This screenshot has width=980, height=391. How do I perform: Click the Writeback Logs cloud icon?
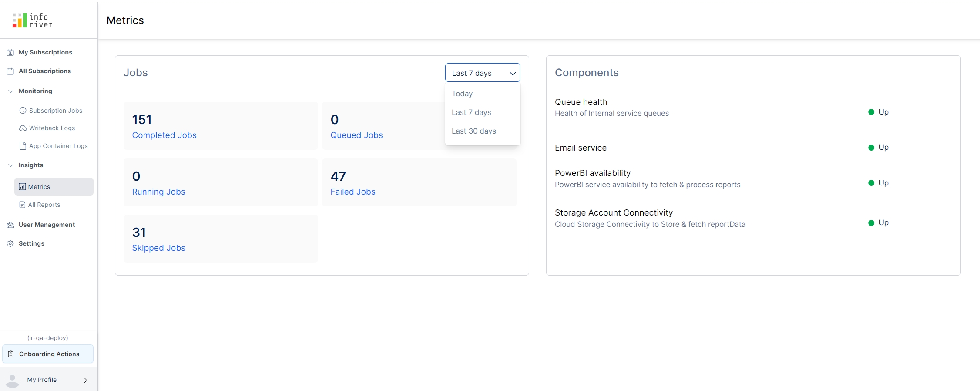tap(23, 128)
